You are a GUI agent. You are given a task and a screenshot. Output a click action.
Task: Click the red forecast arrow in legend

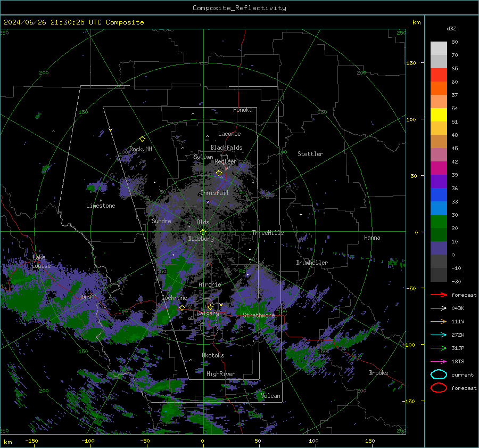point(439,295)
